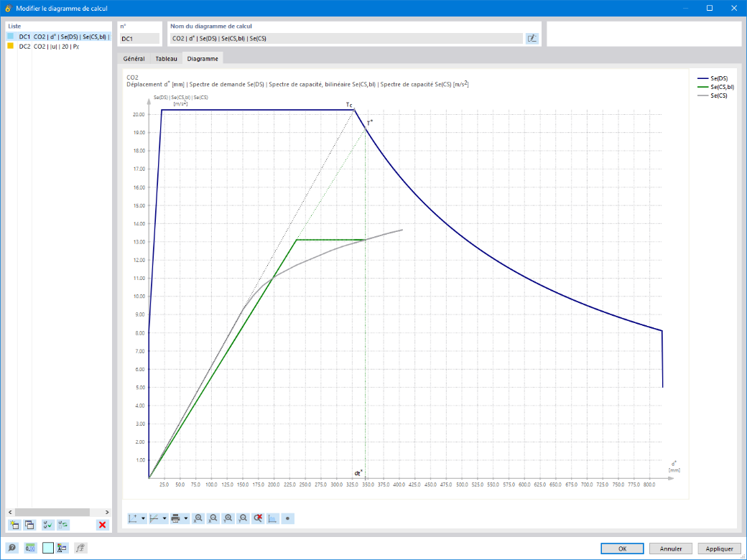Open the color and display properties icon
This screenshot has height=560, width=747.
(x=62, y=548)
